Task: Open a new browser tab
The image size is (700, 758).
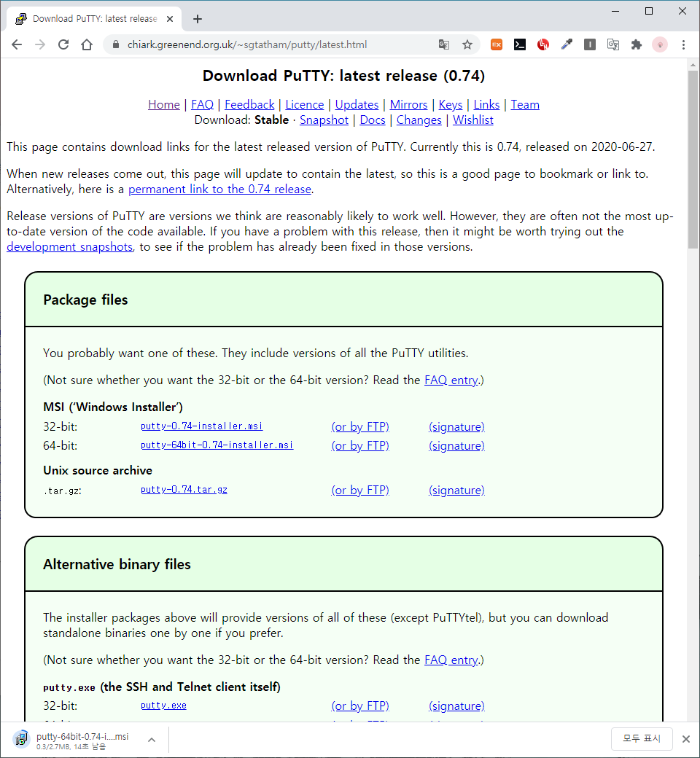Action: (198, 19)
